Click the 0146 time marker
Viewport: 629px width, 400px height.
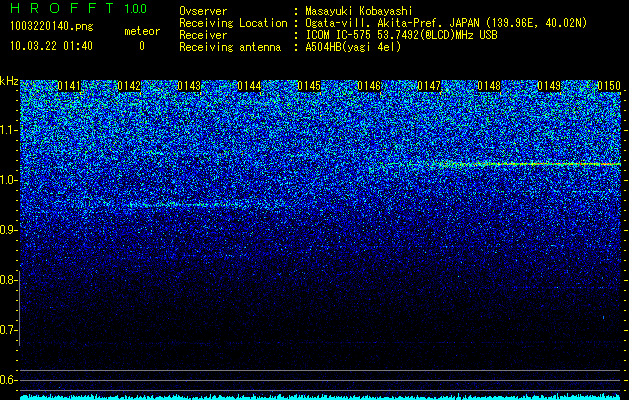point(369,86)
